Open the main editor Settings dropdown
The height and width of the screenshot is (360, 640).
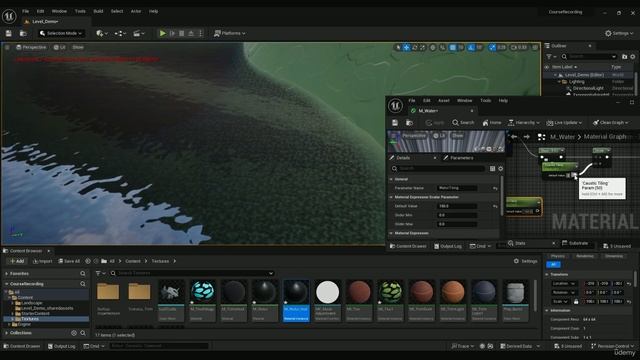point(619,33)
